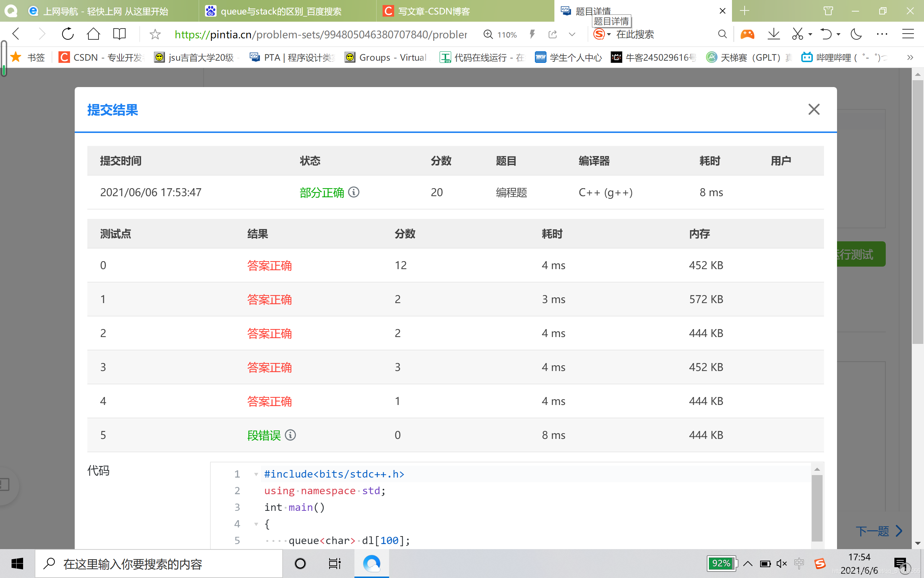The width and height of the screenshot is (924, 578).
Task: Toggle the muted volume icon in tray
Action: (x=781, y=564)
